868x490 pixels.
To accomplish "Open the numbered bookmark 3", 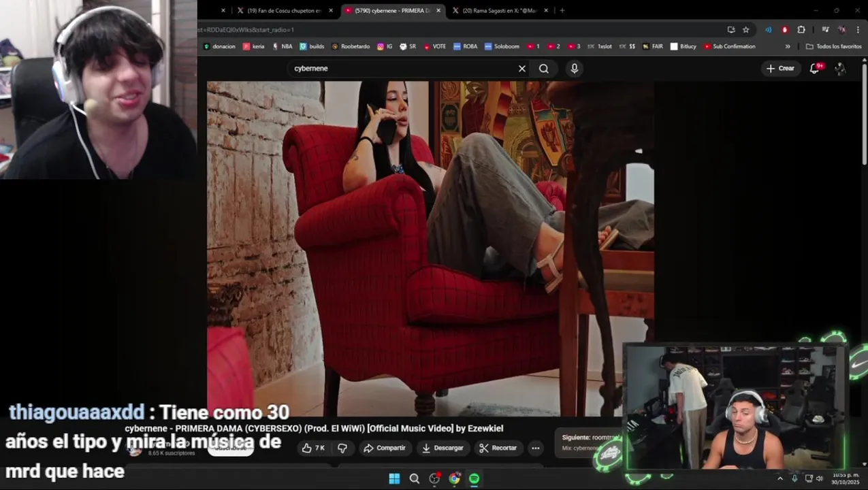I will (574, 46).
